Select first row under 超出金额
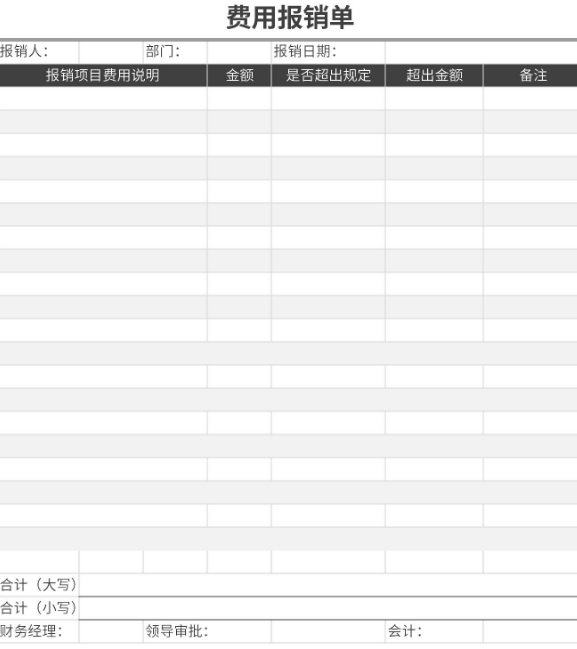This screenshot has width=577, height=649. [434, 99]
